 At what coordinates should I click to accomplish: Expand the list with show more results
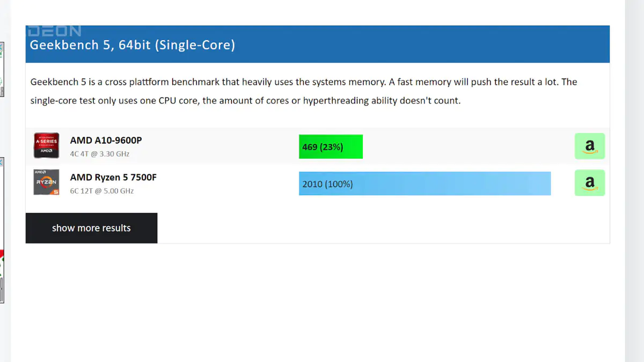(x=91, y=228)
